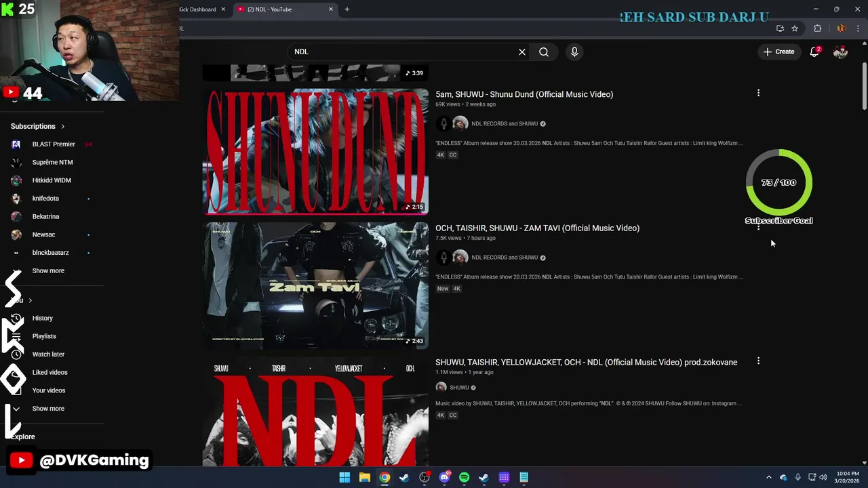Close the NDL - YouTube tab

(331, 9)
